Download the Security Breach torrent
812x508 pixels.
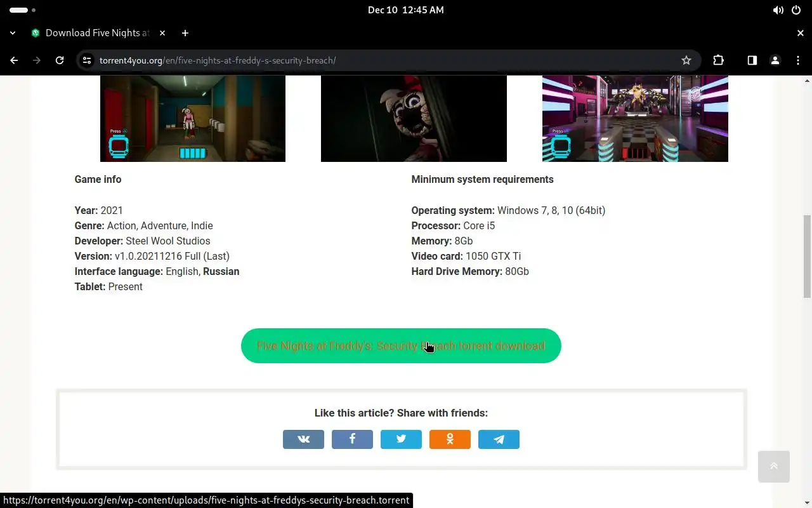click(401, 346)
